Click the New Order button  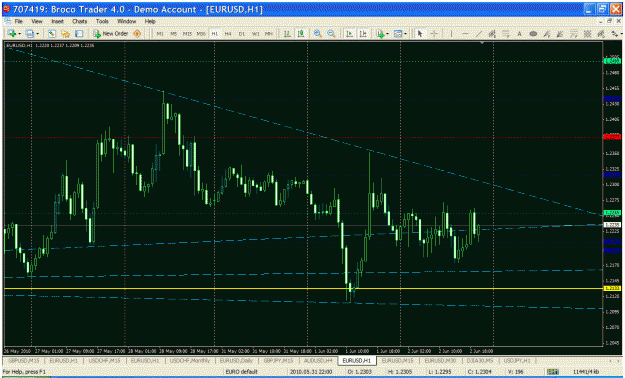pyautogui.click(x=110, y=34)
